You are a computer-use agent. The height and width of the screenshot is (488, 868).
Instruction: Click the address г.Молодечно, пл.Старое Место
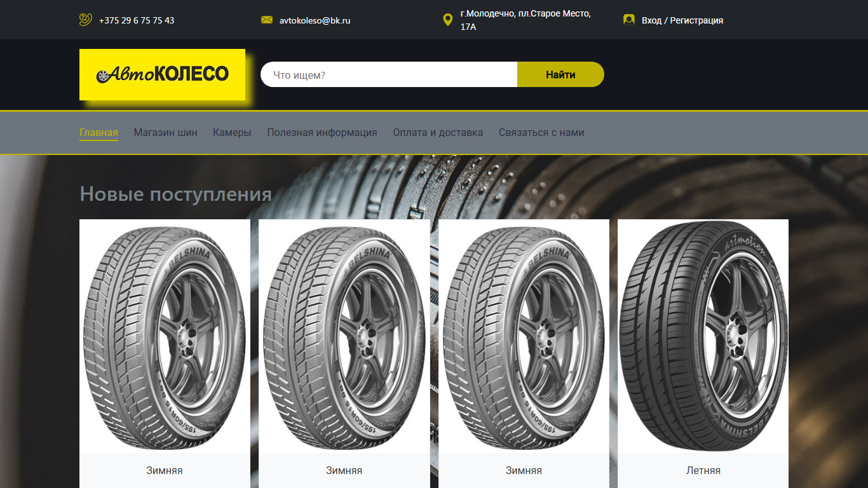526,20
